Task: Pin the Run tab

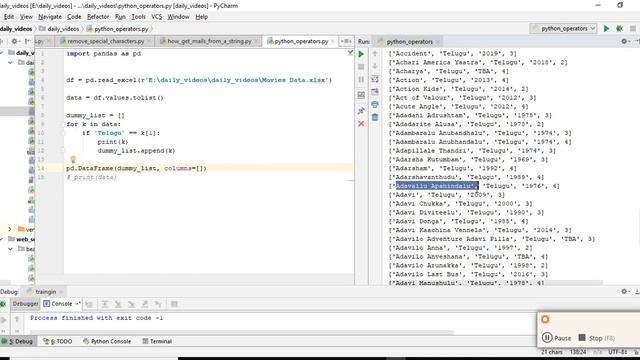Action: [x=361, y=111]
